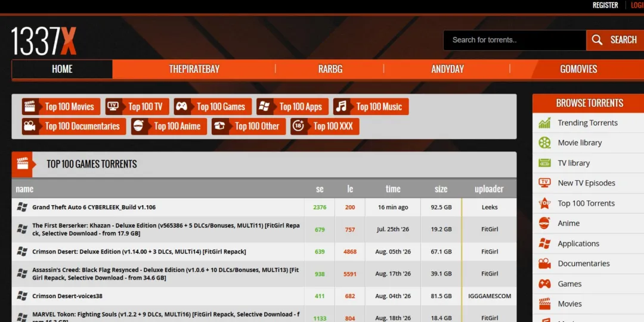The width and height of the screenshot is (644, 322).
Task: Click the category icon next to Crimson Desert-voices38
Action: click(22, 296)
